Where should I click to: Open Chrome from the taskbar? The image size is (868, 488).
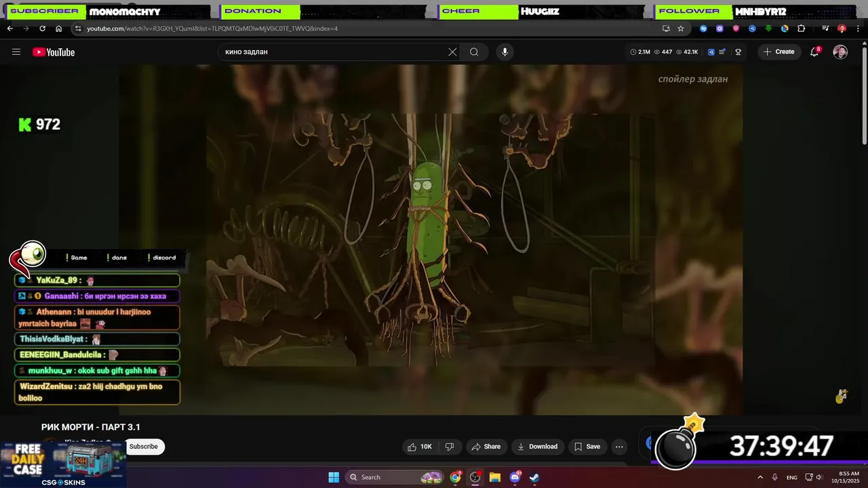click(x=456, y=477)
